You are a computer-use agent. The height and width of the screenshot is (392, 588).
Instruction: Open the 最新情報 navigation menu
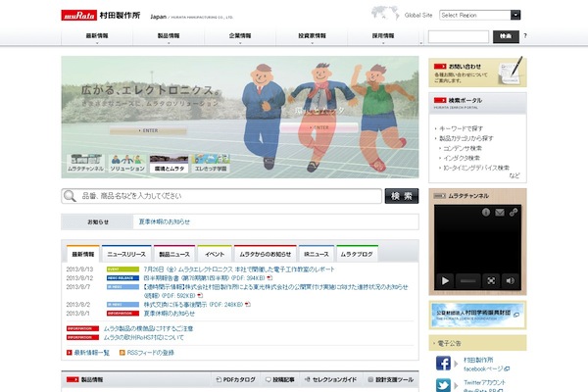[x=97, y=36]
